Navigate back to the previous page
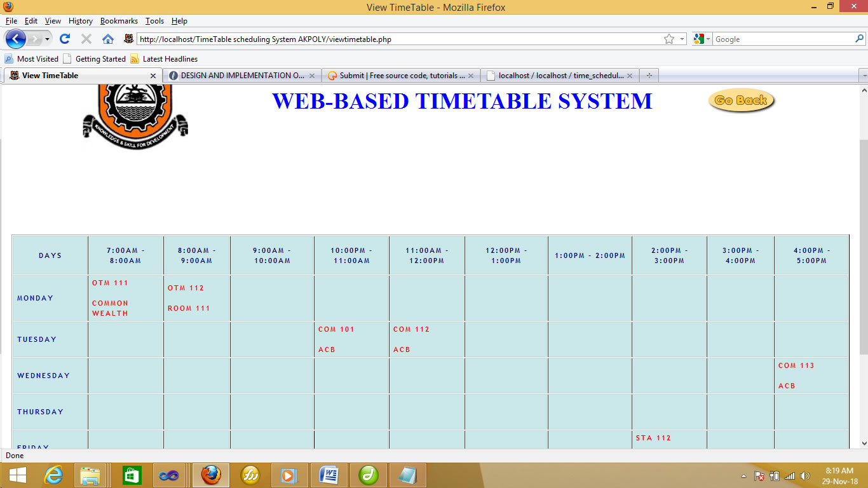Screen dimensions: 868x488 15,39
